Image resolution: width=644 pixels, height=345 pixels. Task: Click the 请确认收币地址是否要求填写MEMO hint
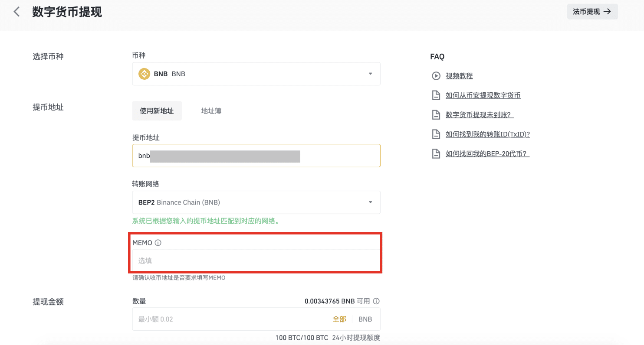pyautogui.click(x=179, y=277)
